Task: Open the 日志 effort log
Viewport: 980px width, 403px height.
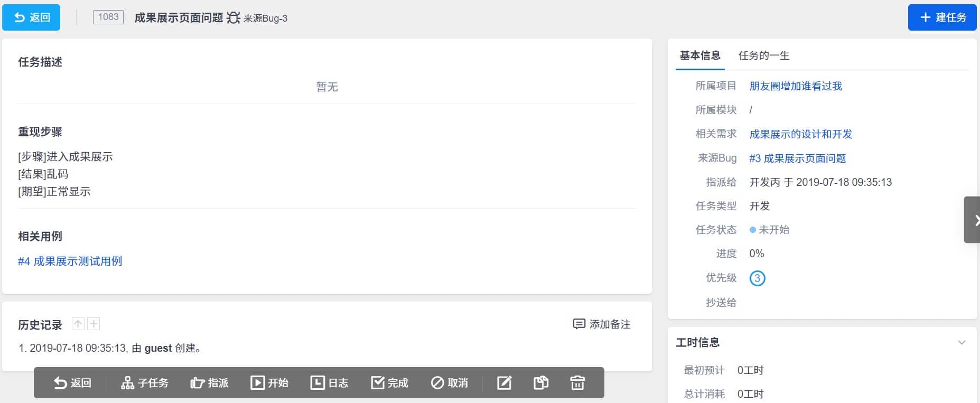Action: click(329, 383)
